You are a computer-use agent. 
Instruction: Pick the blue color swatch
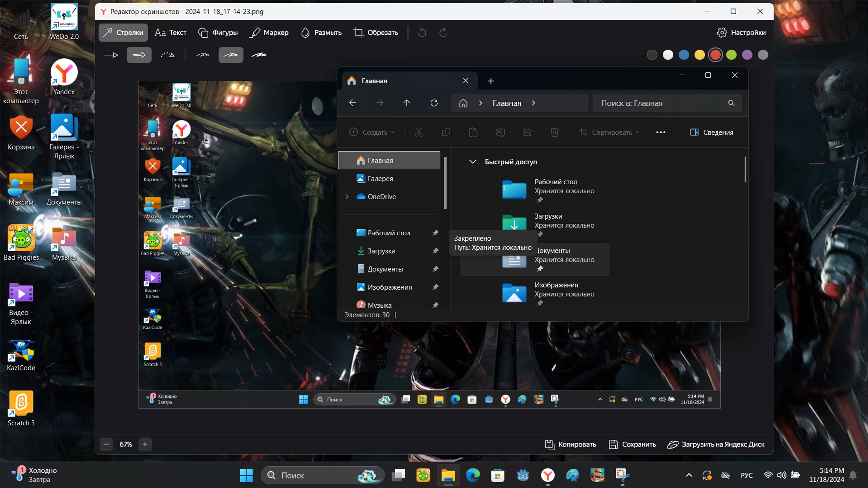tap(683, 55)
